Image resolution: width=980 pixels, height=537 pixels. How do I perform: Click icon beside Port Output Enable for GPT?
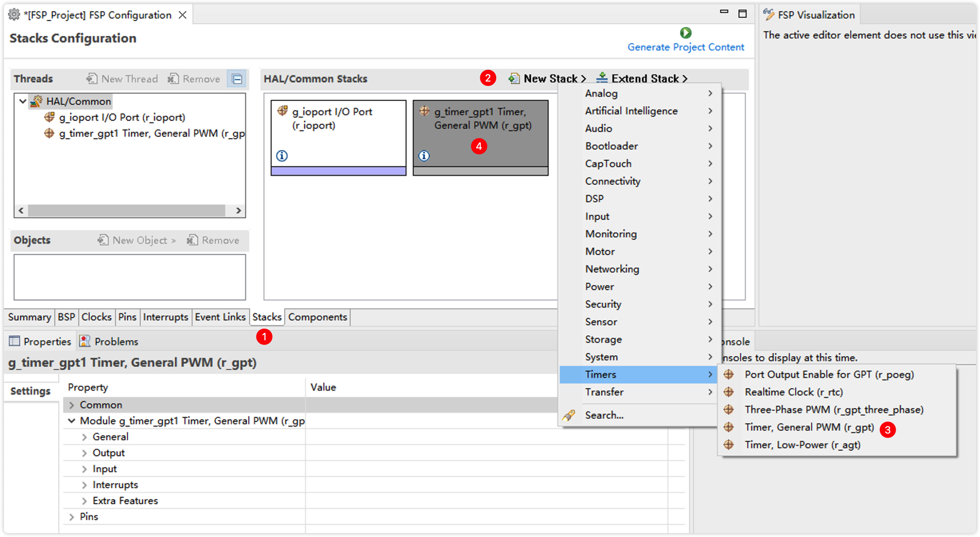pos(729,374)
